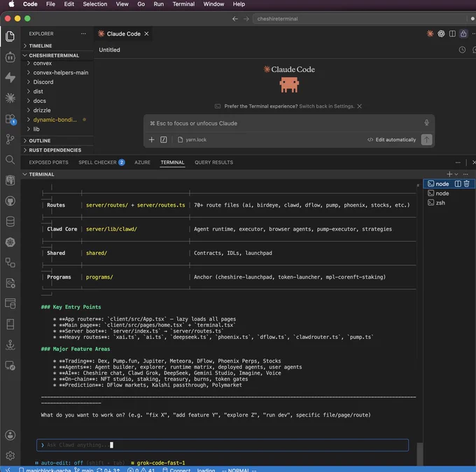
Task: Kill the selected node terminal with trash icon
Action: 467,183
